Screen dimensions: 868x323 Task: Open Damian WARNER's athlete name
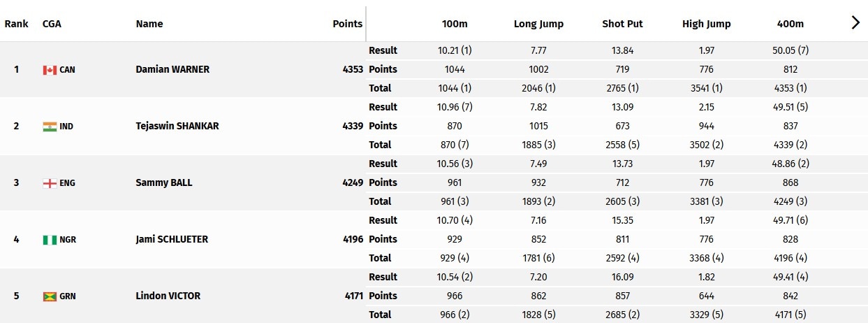[172, 69]
